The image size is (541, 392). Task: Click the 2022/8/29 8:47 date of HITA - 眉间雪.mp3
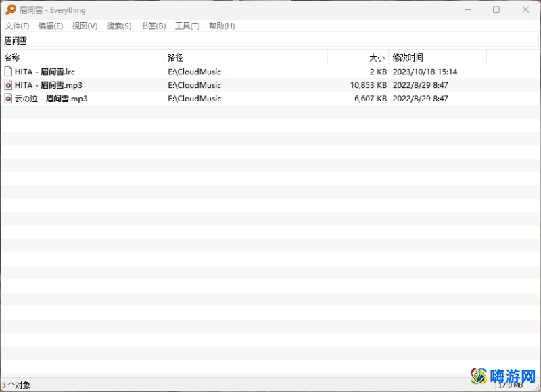tap(420, 85)
